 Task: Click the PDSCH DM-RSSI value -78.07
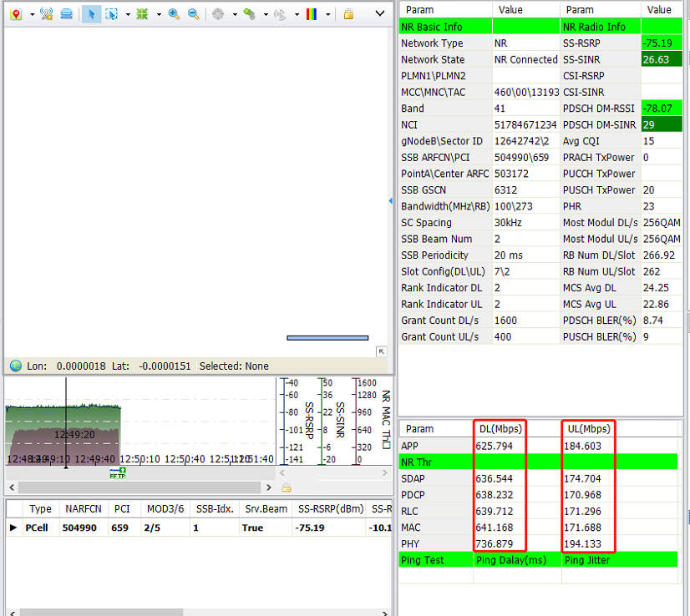(662, 109)
